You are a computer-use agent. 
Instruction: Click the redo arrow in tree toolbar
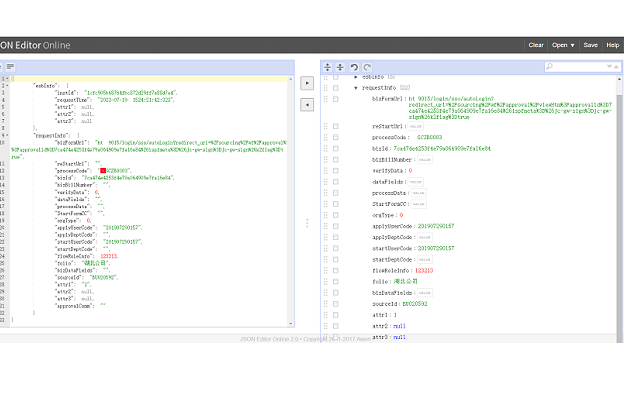coord(366,66)
